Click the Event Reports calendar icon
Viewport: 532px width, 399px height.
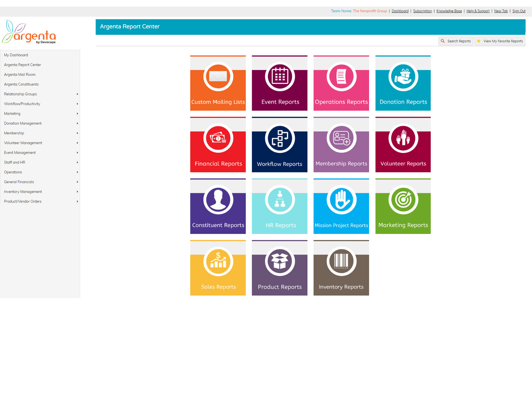280,76
